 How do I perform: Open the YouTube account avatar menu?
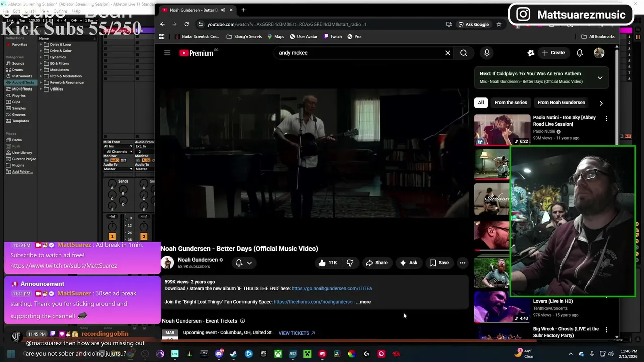599,53
